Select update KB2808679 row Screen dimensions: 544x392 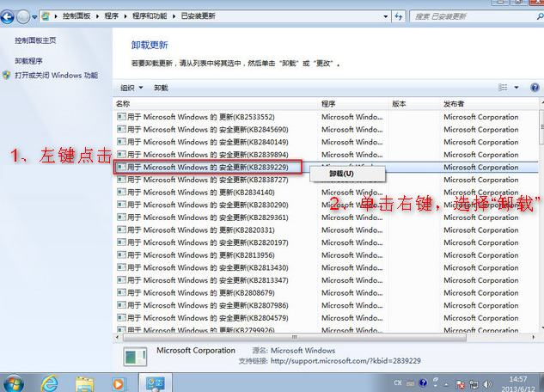pyautogui.click(x=326, y=293)
